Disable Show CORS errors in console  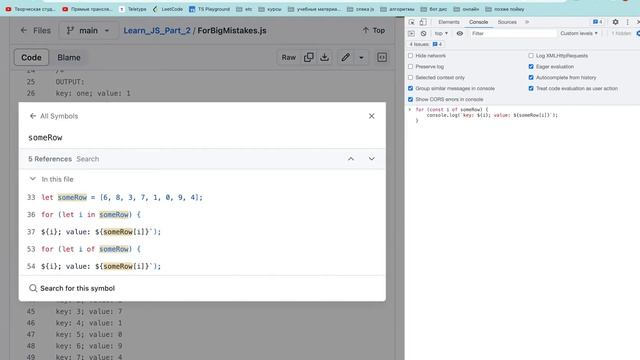pyautogui.click(x=411, y=100)
